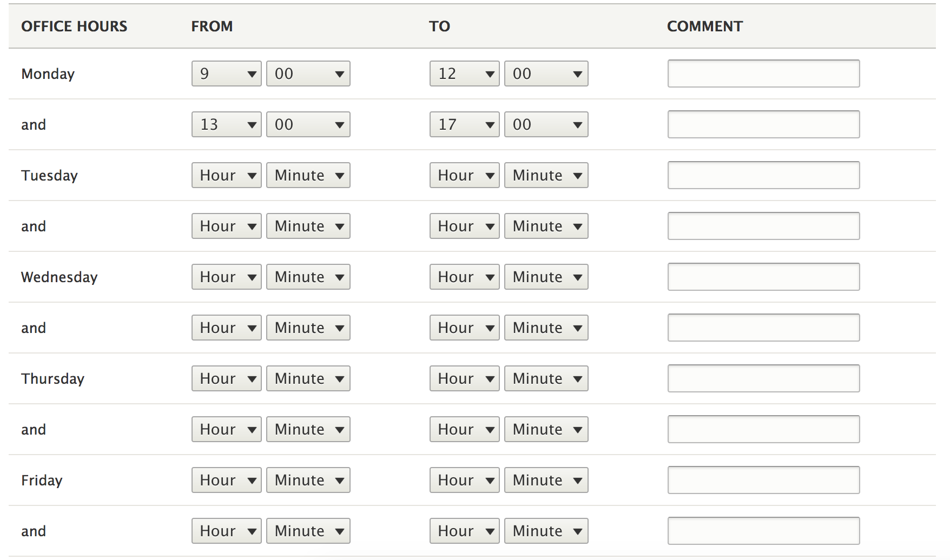
Task: Open Tuesday's To Minute dropdown
Action: click(546, 175)
